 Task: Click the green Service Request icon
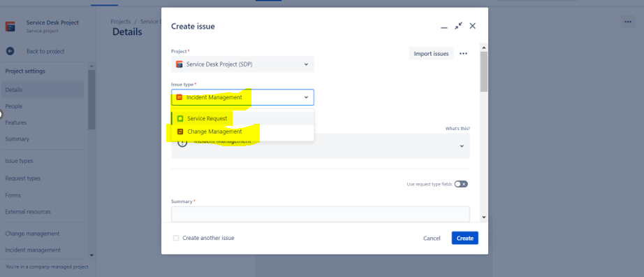pyautogui.click(x=180, y=118)
